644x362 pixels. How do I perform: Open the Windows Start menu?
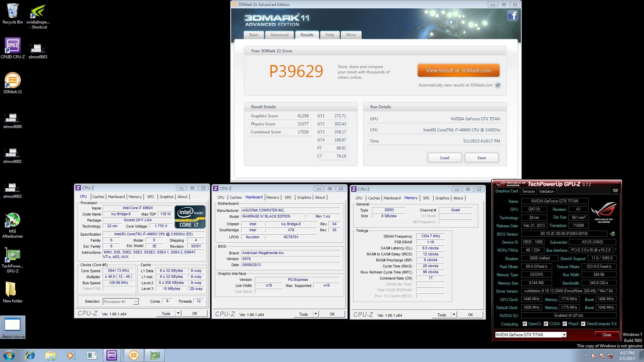click(x=9, y=355)
